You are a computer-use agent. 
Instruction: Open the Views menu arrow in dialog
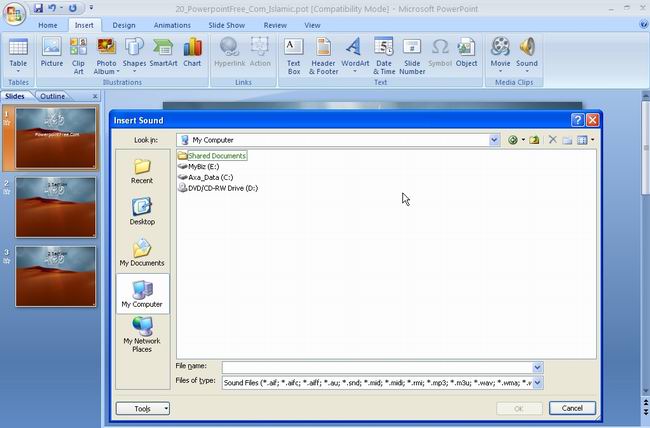tap(592, 140)
